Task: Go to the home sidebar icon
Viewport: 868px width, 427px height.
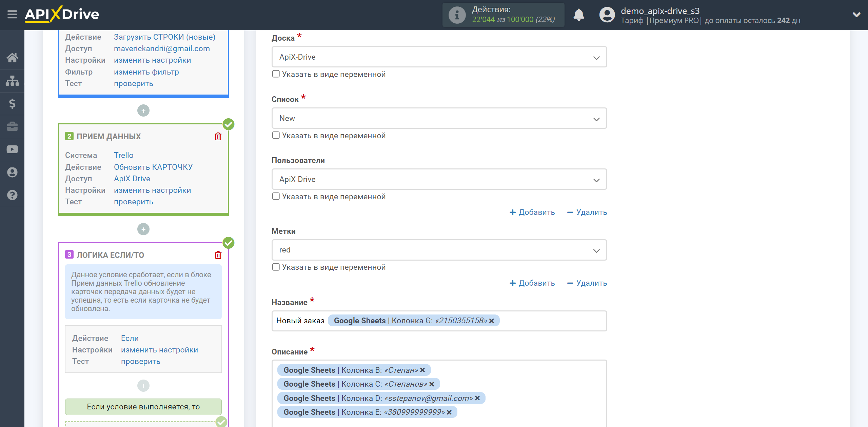Action: (12, 58)
